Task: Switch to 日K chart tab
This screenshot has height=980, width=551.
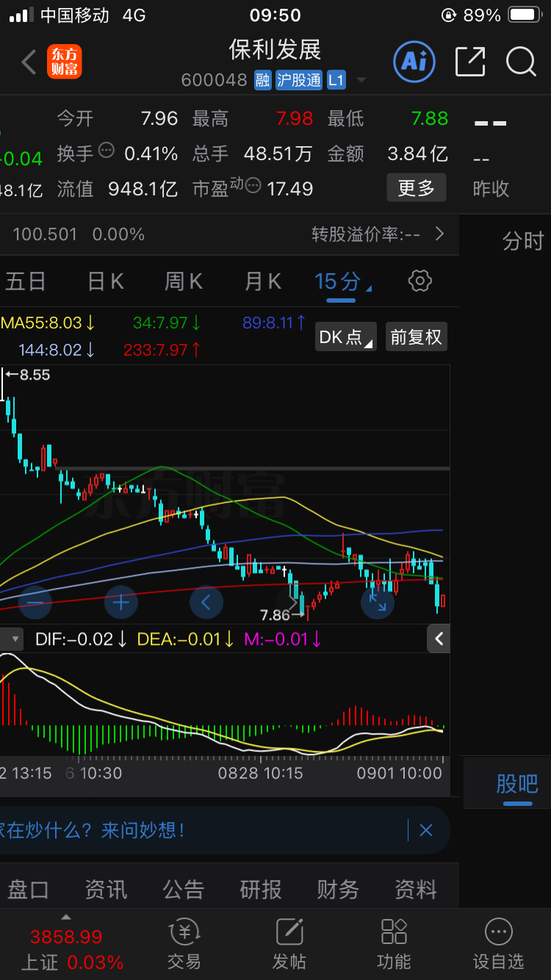Action: [x=106, y=281]
